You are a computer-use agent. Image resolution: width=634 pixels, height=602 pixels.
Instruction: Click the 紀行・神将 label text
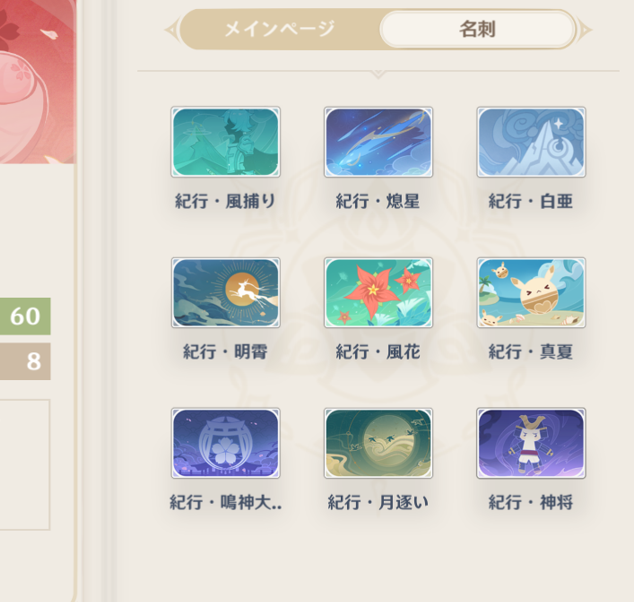(530, 502)
